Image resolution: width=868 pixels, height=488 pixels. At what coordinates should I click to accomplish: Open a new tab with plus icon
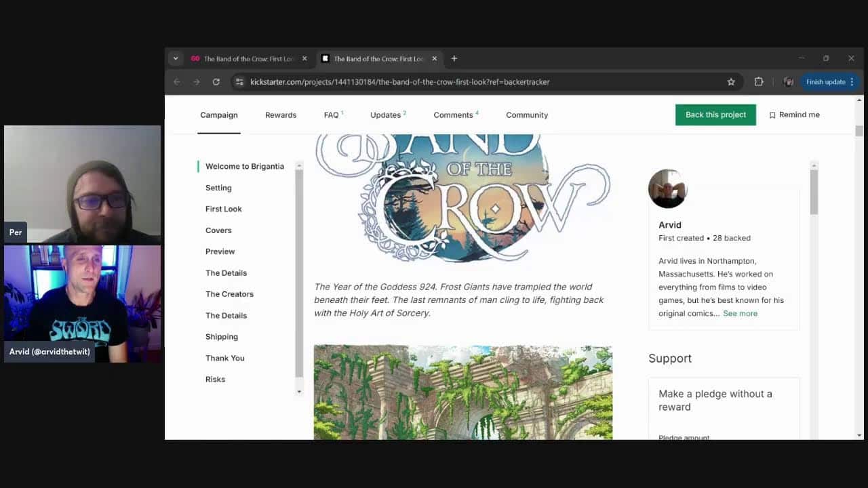[454, 58]
